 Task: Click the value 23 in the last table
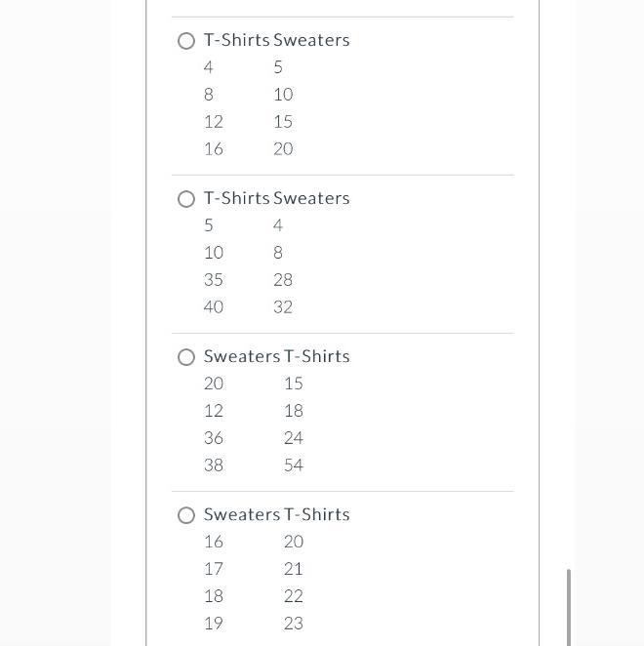[x=294, y=624]
